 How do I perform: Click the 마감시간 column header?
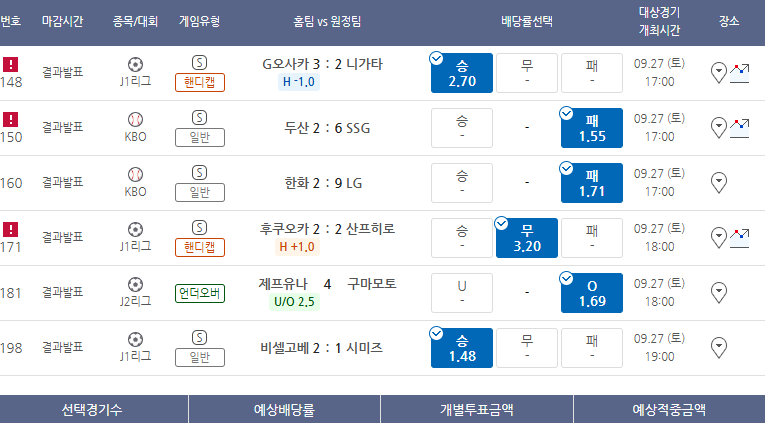point(63,21)
